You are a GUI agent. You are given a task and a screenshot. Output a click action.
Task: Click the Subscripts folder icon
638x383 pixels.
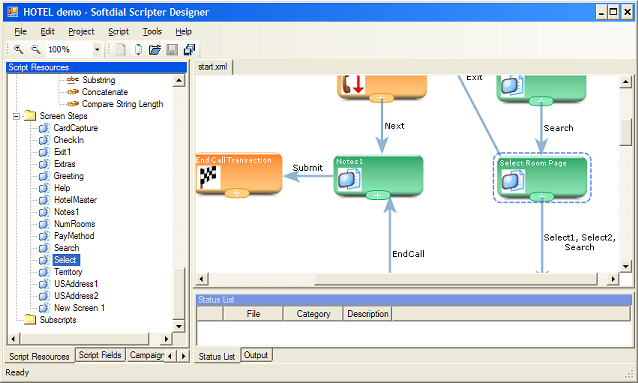[x=30, y=320]
